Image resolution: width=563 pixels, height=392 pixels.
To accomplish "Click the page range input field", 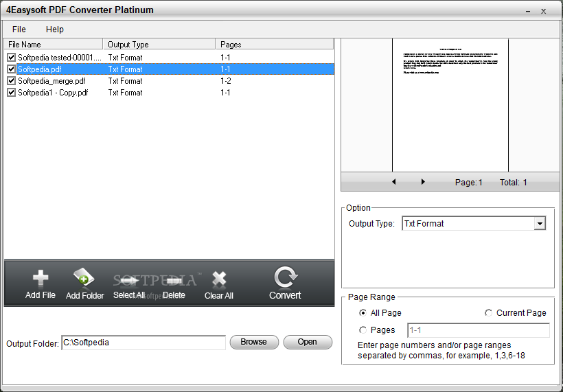I will (x=479, y=330).
